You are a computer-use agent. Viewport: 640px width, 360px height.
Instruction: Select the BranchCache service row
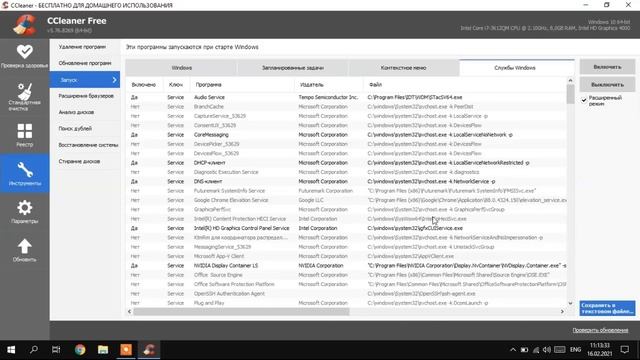pyautogui.click(x=347, y=107)
